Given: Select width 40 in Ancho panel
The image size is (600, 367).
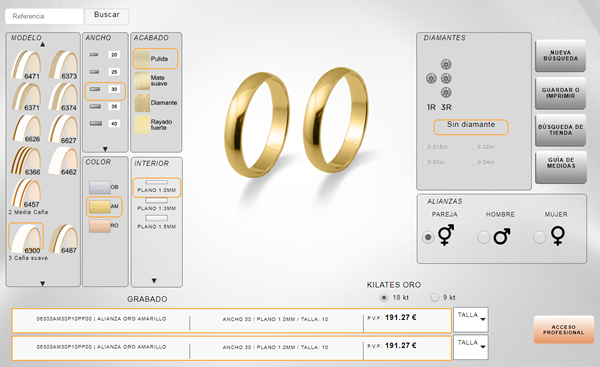Looking at the screenshot, I should coord(105,124).
